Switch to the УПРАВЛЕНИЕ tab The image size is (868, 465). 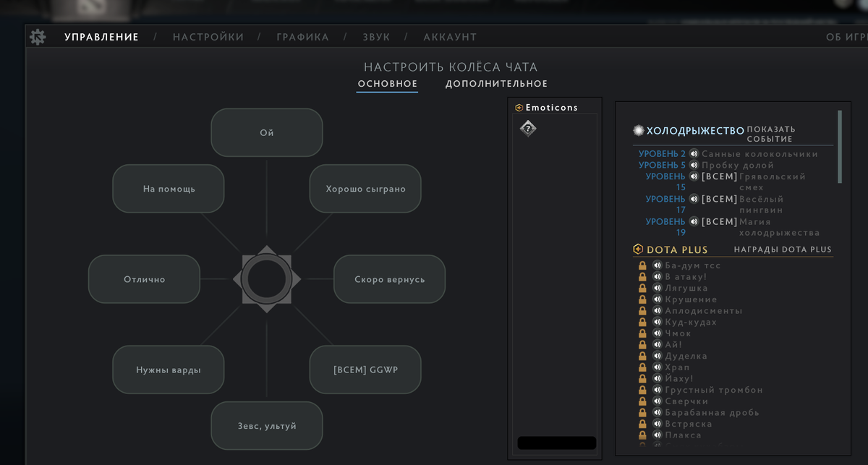101,37
